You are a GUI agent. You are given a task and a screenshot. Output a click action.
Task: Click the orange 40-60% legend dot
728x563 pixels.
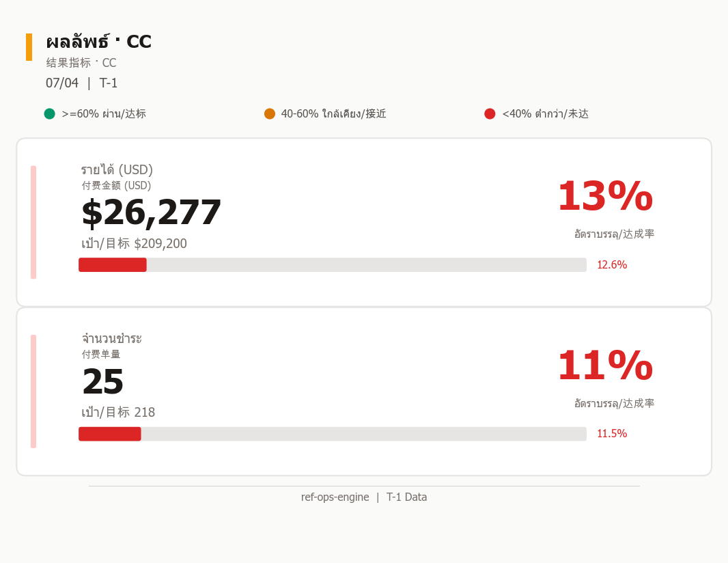click(x=270, y=114)
